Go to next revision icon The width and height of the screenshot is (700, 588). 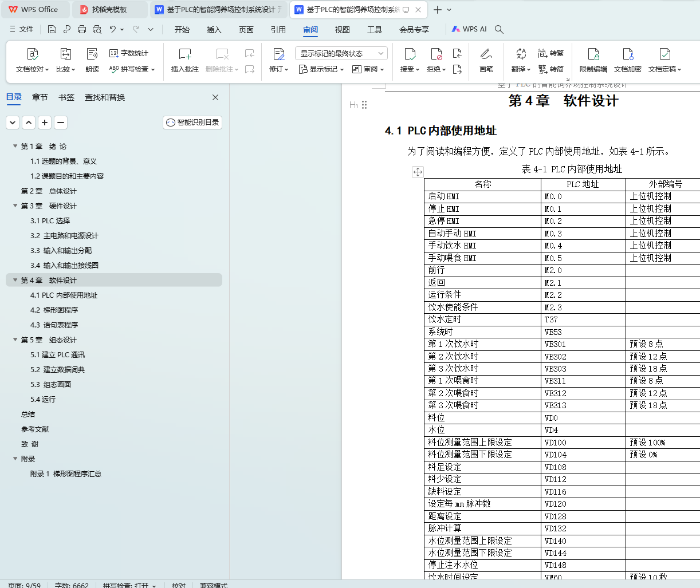[x=457, y=69]
